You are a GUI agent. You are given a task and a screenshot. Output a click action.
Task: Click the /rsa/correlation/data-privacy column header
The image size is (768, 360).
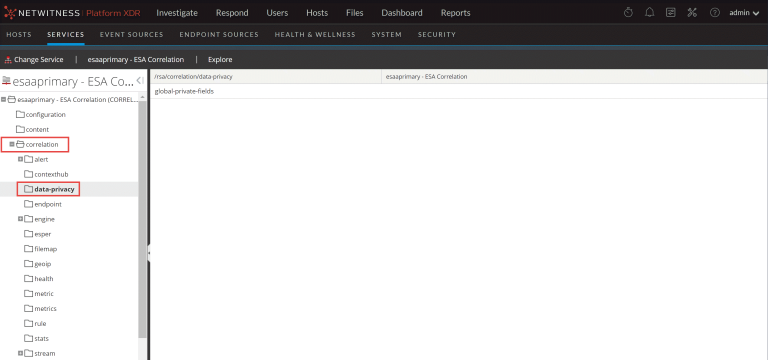[x=265, y=77]
